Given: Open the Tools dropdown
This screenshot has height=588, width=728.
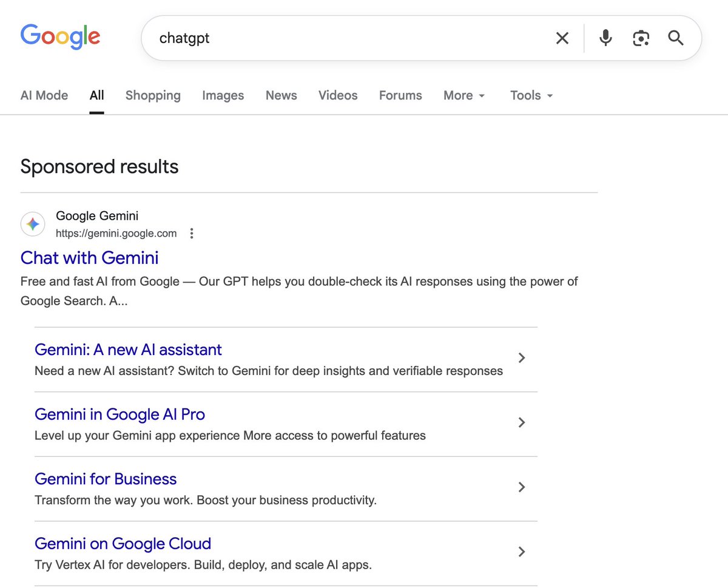Looking at the screenshot, I should tap(531, 95).
